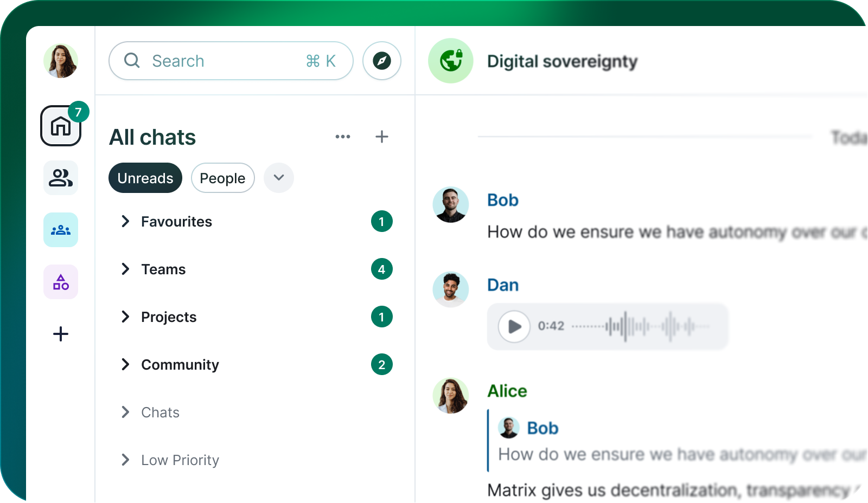Click Dan's sender name

503,285
